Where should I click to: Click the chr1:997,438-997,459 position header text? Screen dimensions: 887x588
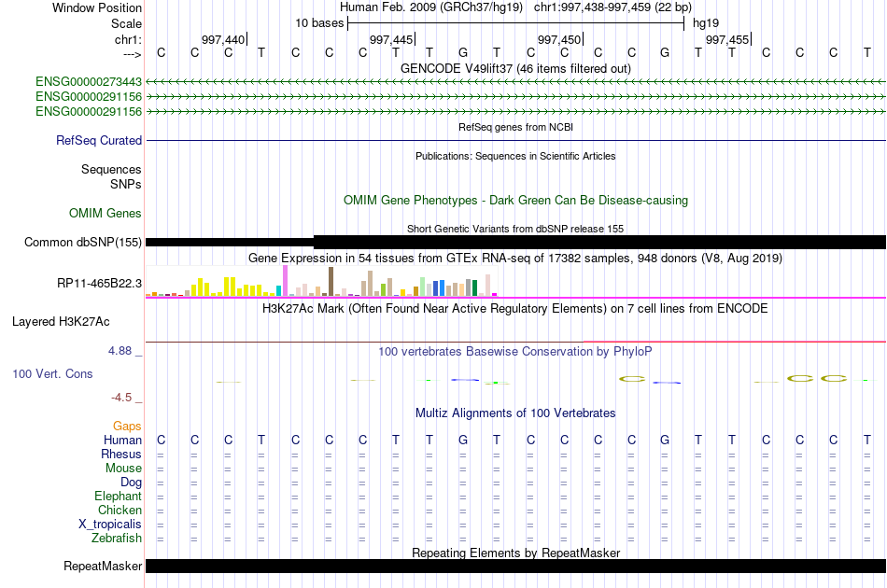[612, 7]
